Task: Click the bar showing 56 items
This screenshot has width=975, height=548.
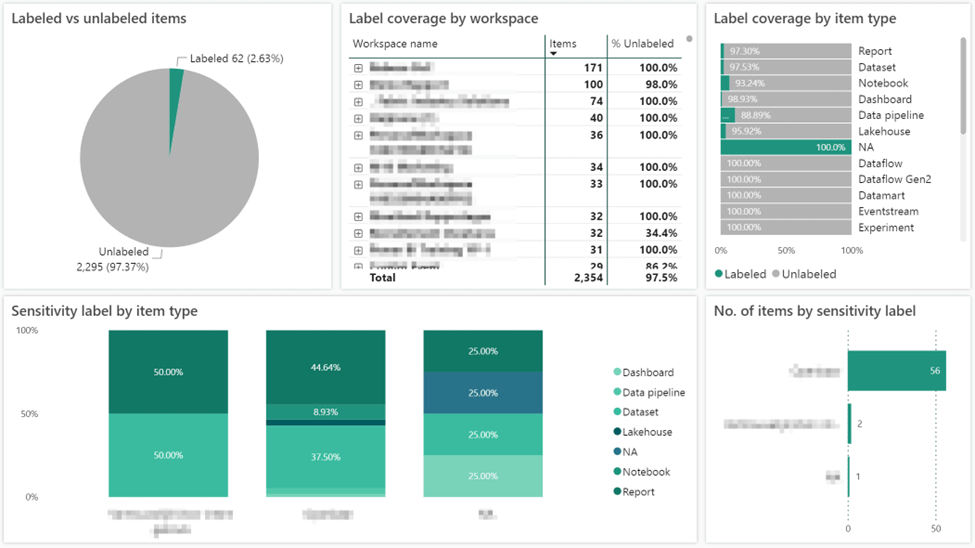Action: click(895, 370)
